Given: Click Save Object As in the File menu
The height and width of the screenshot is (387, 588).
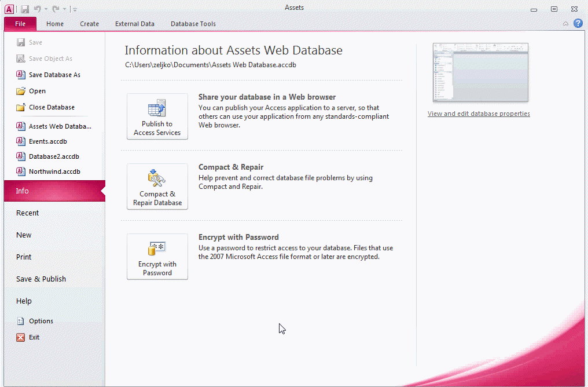Looking at the screenshot, I should pos(44,59).
